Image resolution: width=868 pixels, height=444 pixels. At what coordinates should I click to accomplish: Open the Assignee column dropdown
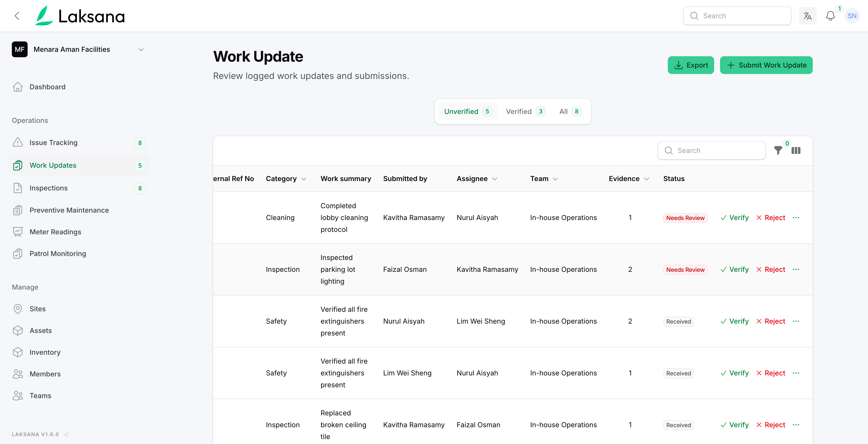495,179
